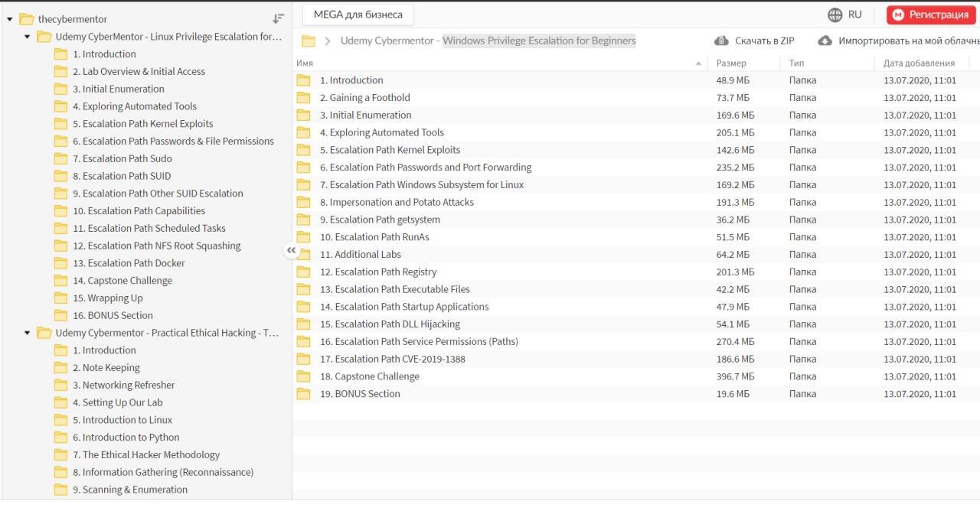Sort by the Date added column header
The width and height of the screenshot is (980, 511).
tap(919, 63)
